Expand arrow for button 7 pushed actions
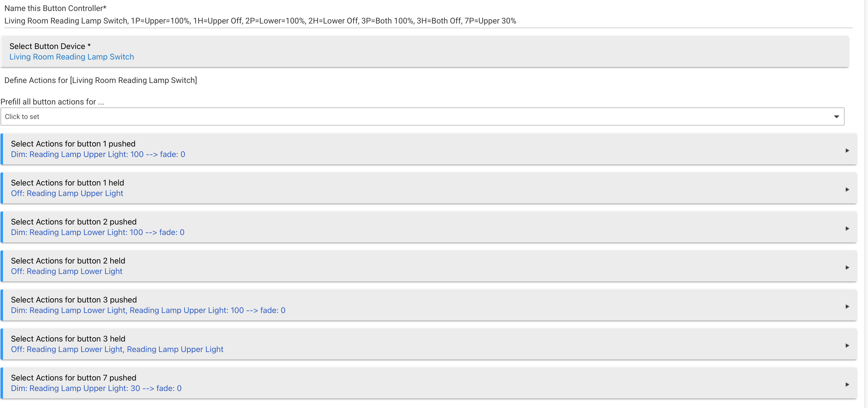Viewport: 868px width, 408px height. [x=847, y=384]
